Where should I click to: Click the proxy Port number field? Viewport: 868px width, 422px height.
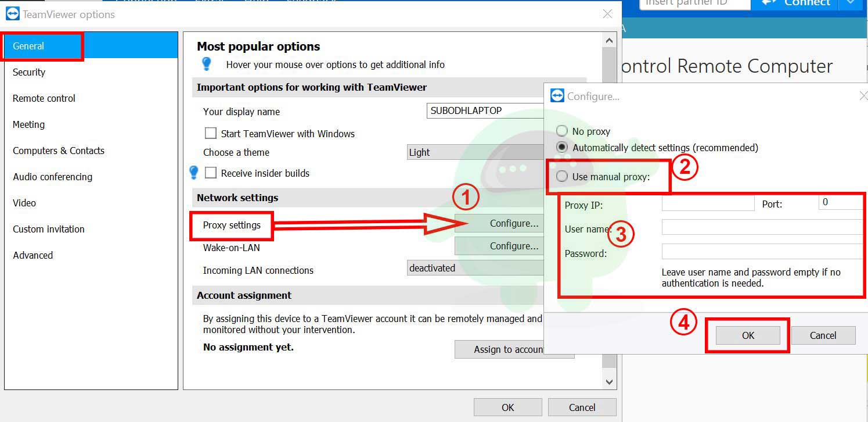pos(841,202)
